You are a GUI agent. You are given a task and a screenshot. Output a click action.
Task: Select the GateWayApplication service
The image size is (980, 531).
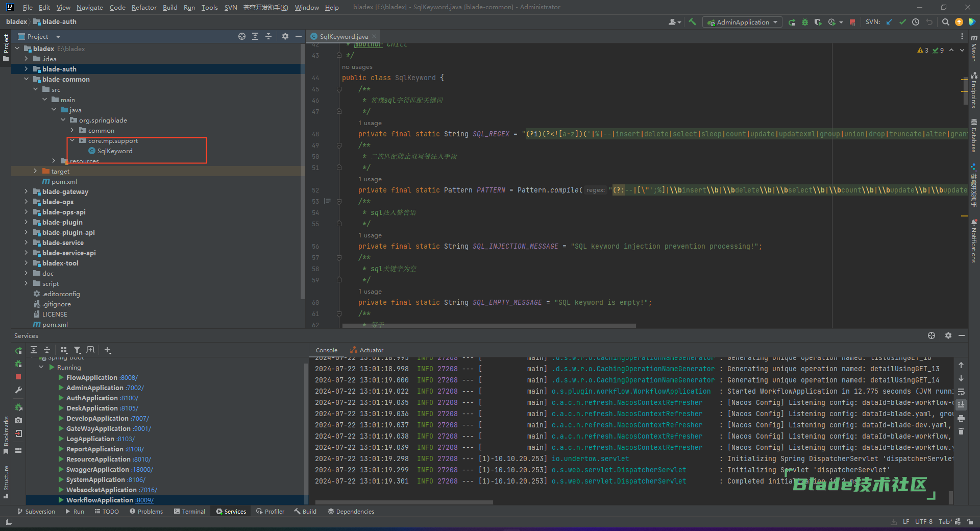105,428
